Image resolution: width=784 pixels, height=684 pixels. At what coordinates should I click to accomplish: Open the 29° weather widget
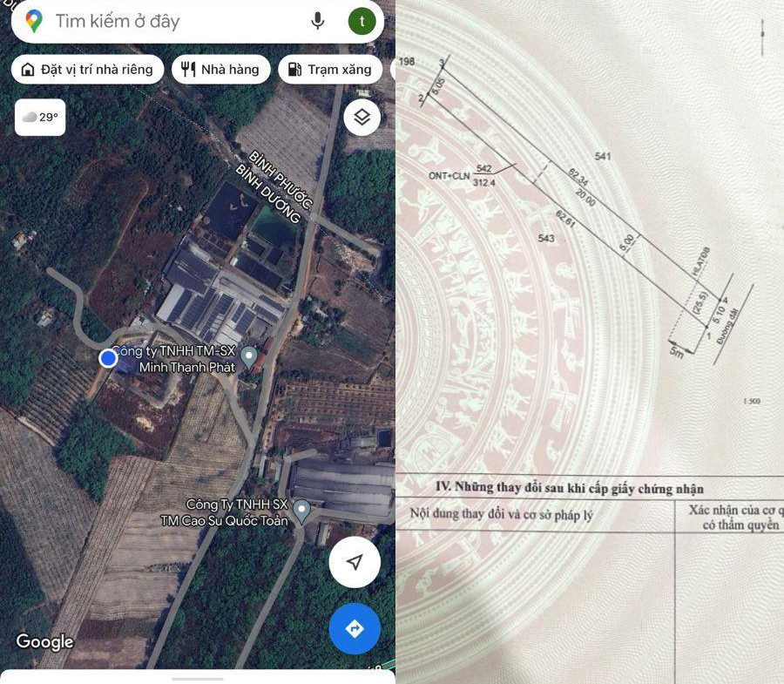(x=40, y=118)
